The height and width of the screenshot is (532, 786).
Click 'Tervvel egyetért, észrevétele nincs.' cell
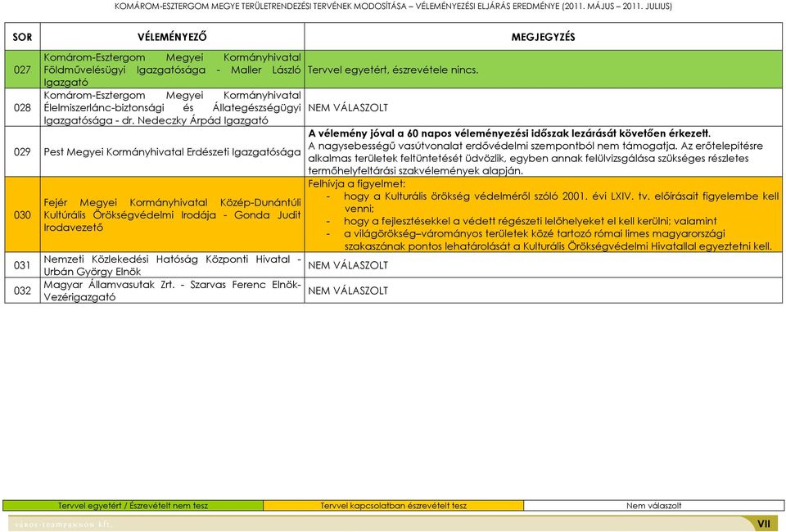click(x=543, y=70)
